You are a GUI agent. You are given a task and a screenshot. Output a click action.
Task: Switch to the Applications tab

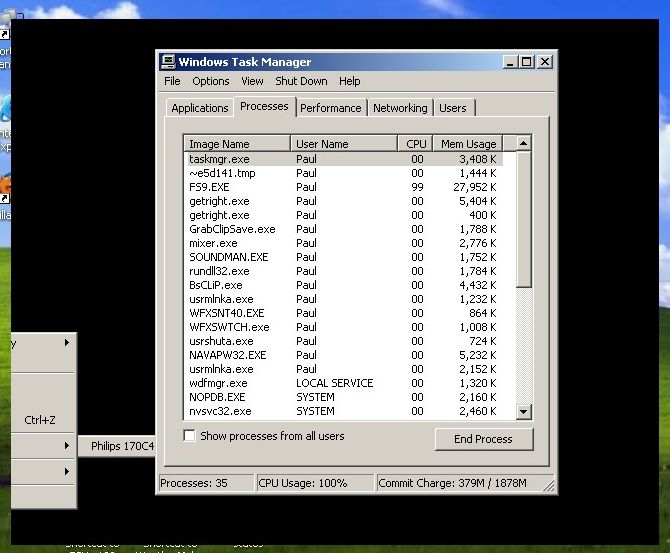pyautogui.click(x=199, y=108)
